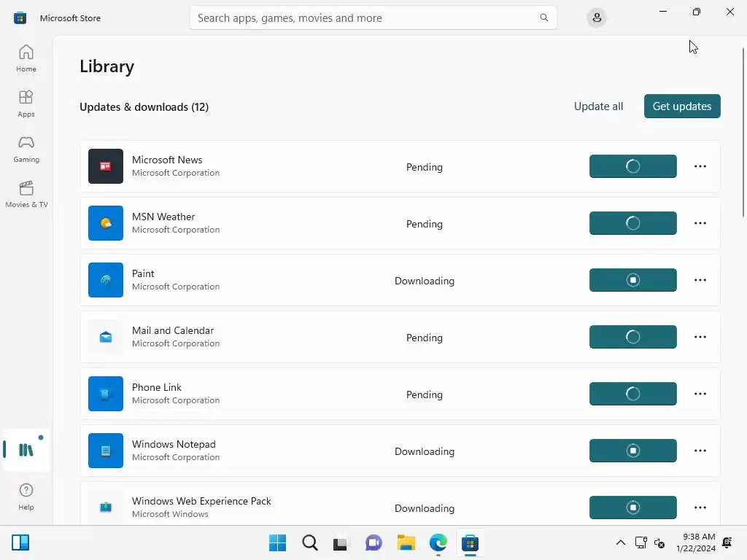
Task: Select the Windows Notepad title text
Action: point(174,444)
